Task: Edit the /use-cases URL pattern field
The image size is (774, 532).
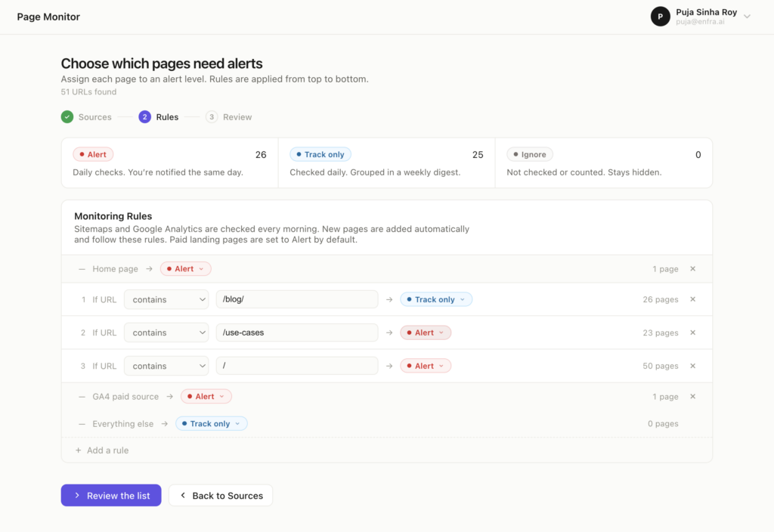Action: [x=297, y=332]
